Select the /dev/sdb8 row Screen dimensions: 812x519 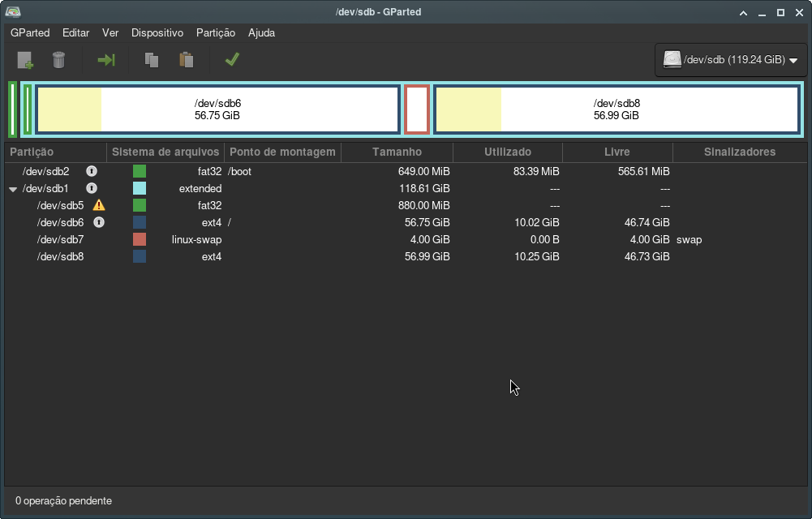point(406,256)
